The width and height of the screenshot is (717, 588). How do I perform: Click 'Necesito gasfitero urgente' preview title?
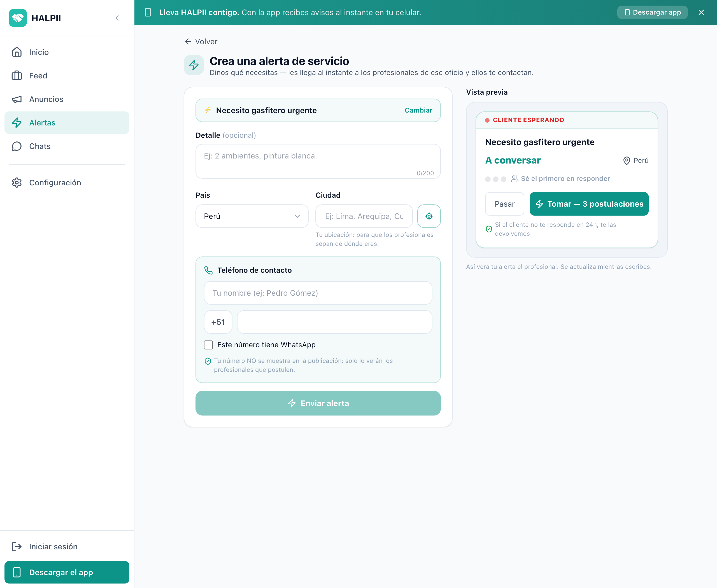click(x=540, y=142)
